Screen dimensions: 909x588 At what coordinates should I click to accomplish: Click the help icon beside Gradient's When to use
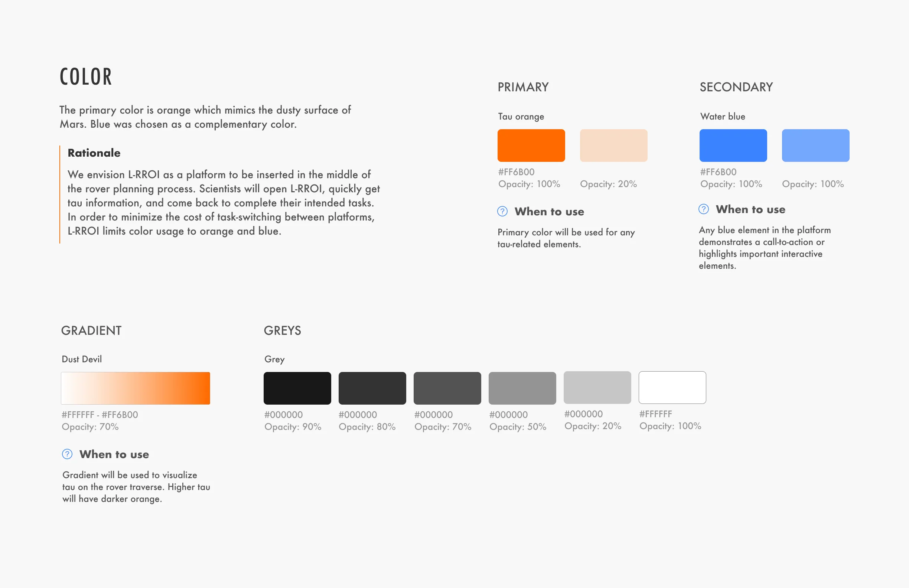[66, 454]
